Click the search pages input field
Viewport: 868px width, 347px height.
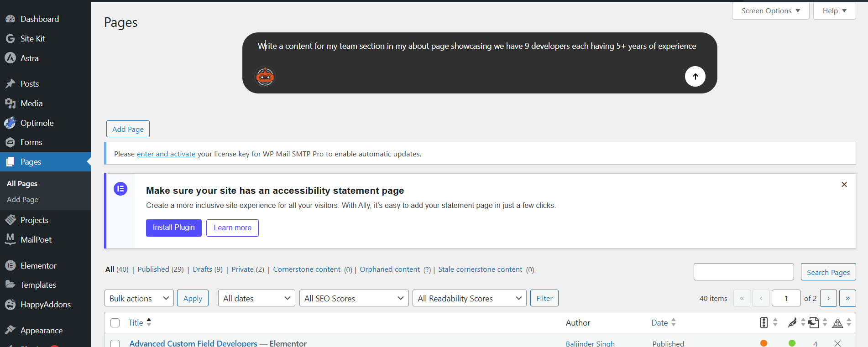(744, 272)
